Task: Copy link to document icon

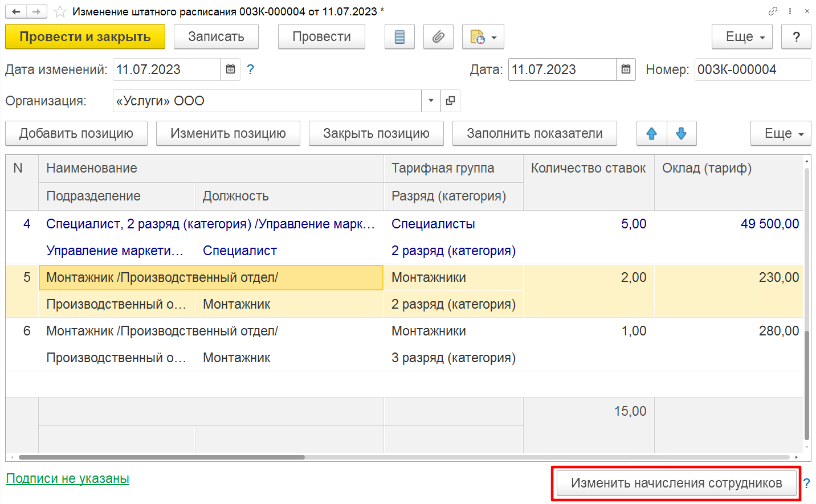Action: [773, 11]
